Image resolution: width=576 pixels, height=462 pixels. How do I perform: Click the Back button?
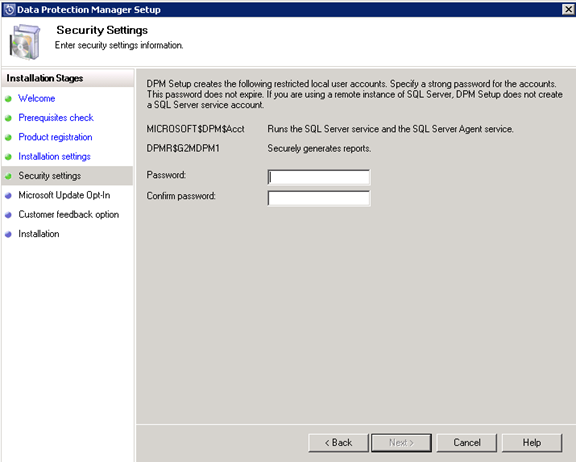click(338, 443)
